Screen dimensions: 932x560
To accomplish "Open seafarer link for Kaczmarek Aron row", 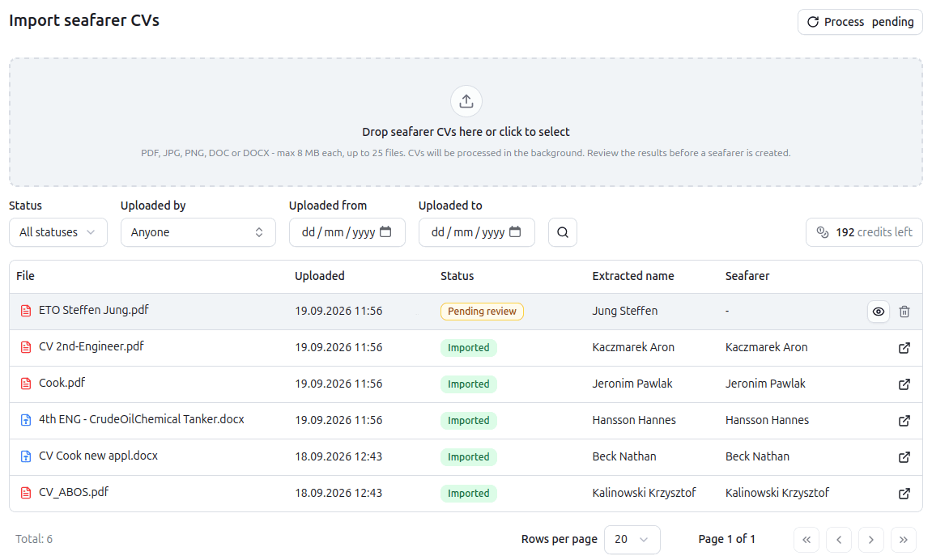I will 904,348.
